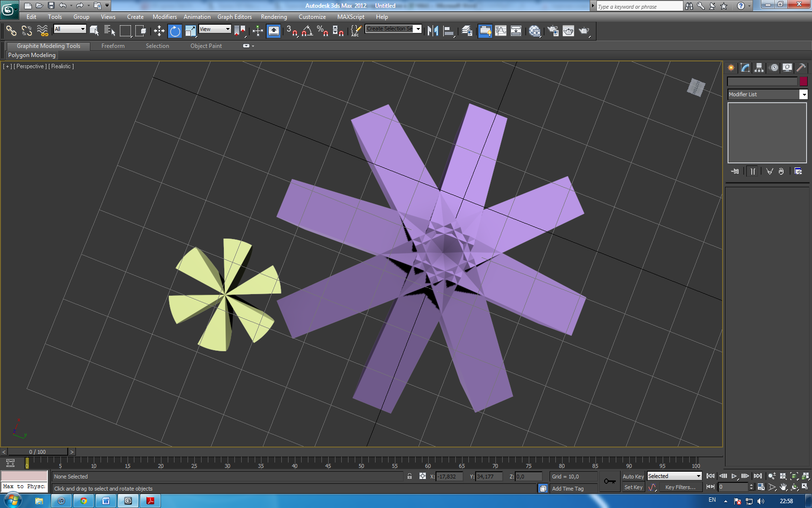The height and width of the screenshot is (508, 812).
Task: Select the Bind to Space Warp tool
Action: coord(43,31)
